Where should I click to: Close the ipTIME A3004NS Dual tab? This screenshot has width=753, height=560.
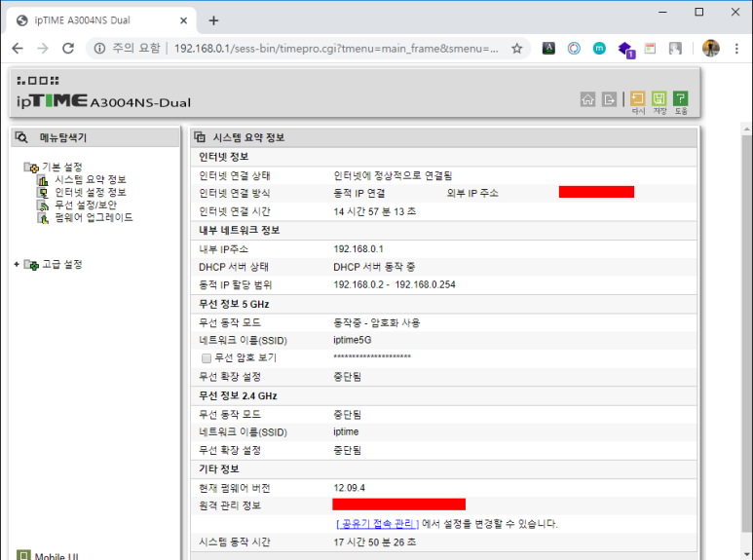tap(183, 20)
